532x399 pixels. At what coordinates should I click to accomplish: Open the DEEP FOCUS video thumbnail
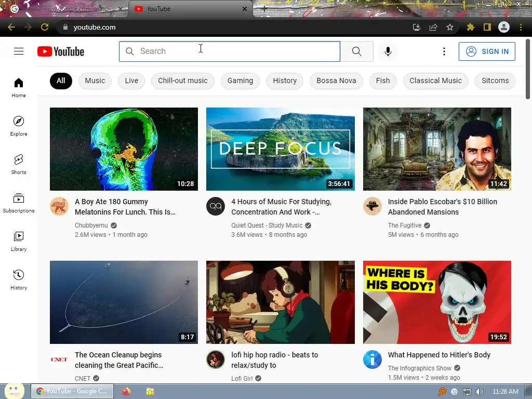pos(281,149)
